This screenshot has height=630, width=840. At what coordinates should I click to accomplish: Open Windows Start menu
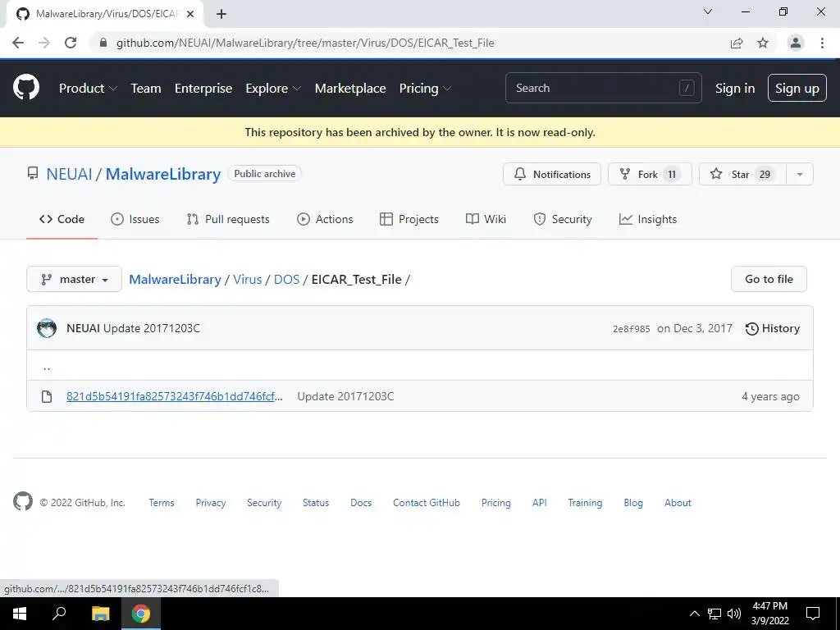coord(20,614)
